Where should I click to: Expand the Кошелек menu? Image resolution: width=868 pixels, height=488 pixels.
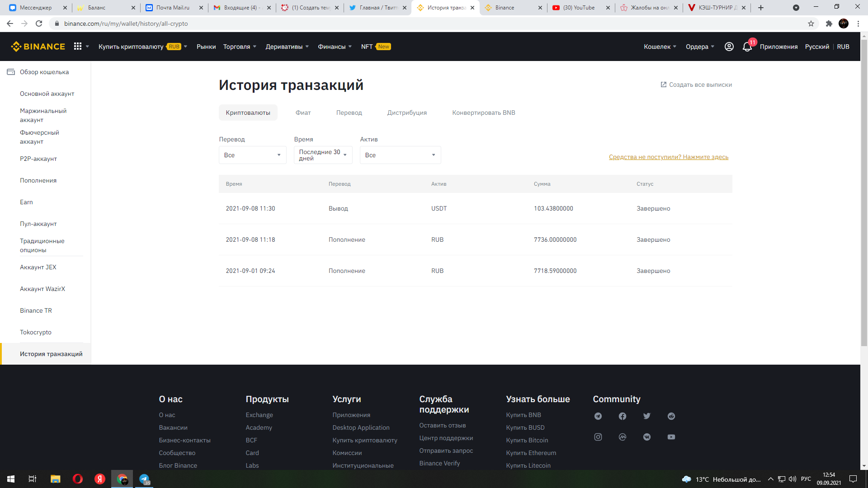[660, 47]
